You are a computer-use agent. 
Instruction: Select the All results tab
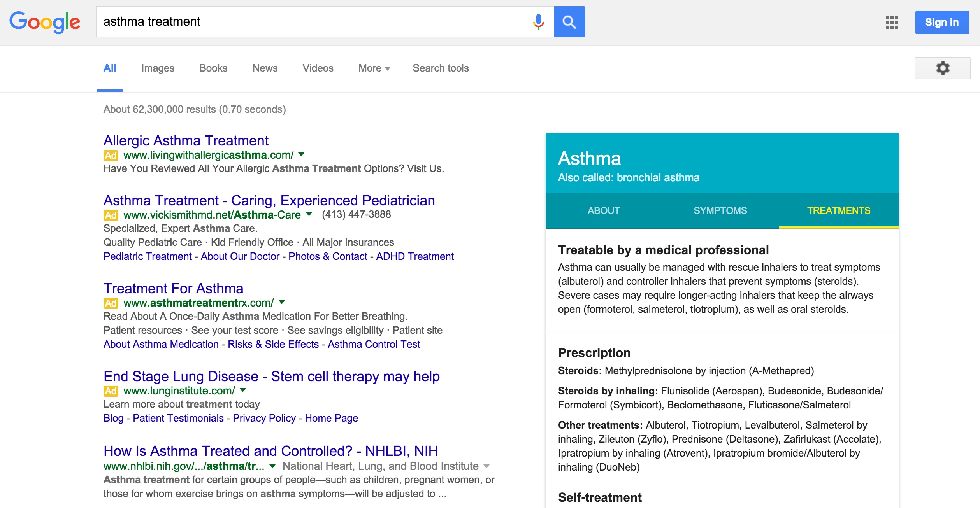(110, 68)
